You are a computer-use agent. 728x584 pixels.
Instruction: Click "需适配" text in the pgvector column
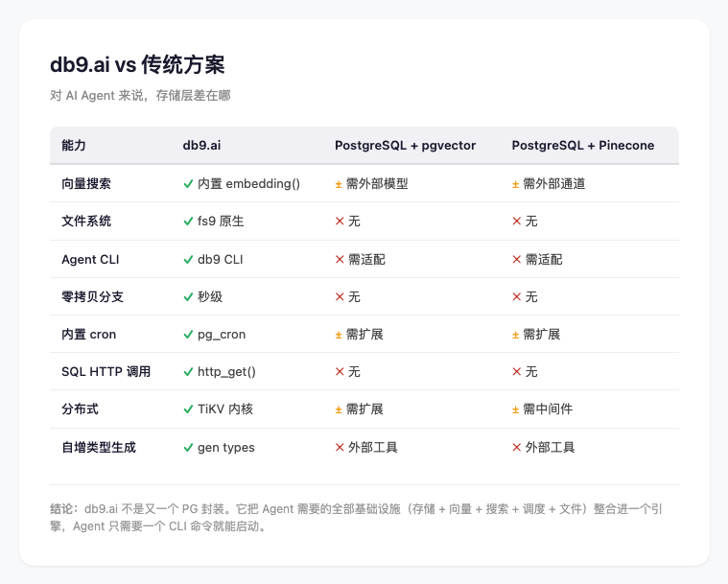coord(366,260)
